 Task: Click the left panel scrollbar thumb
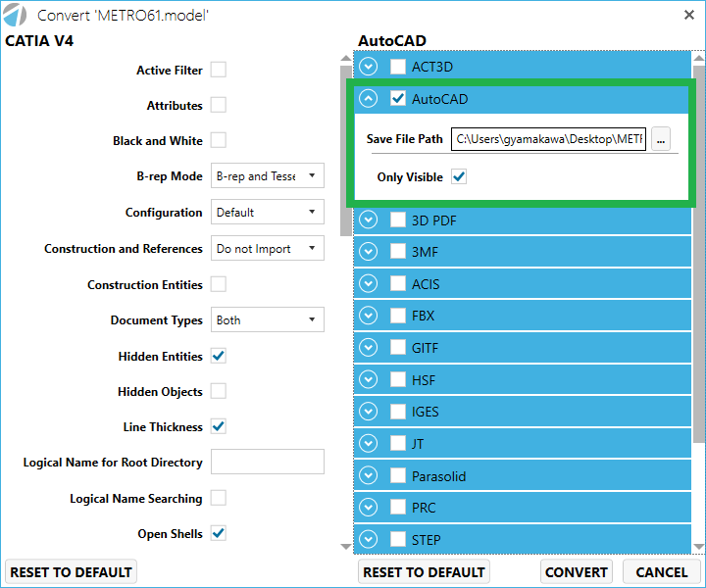[346, 151]
